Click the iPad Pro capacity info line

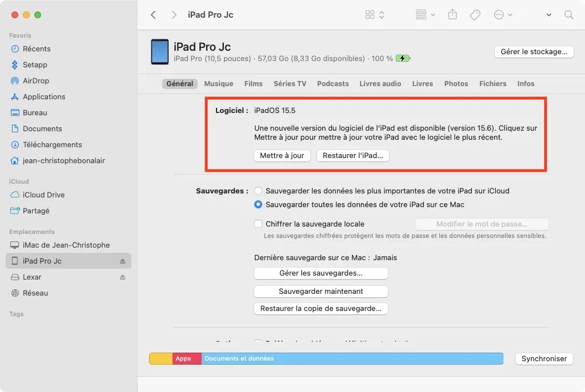(x=283, y=59)
